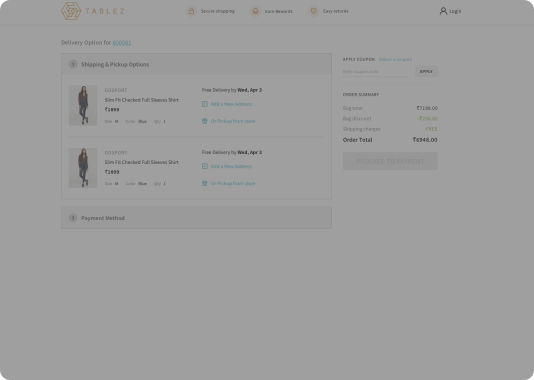Click plus icon beside first Add a New Address

pos(205,104)
